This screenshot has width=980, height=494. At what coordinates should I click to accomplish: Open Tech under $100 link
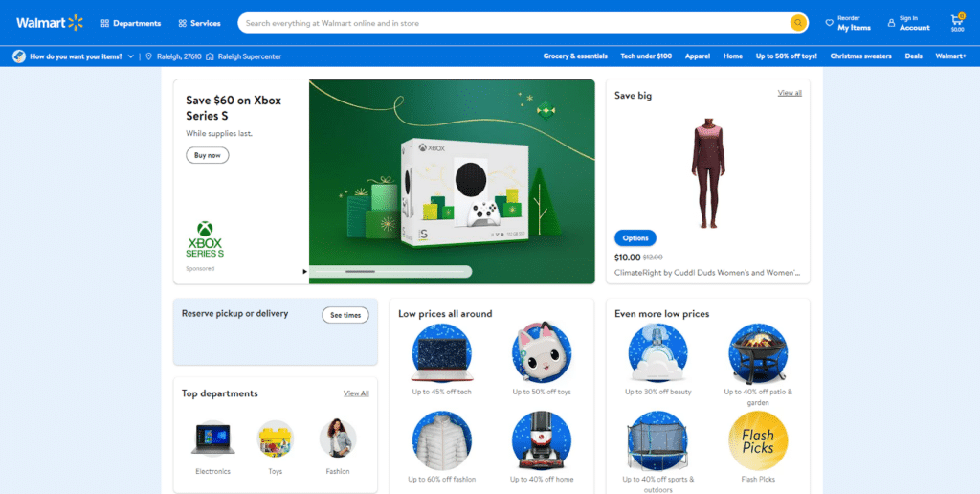point(646,56)
